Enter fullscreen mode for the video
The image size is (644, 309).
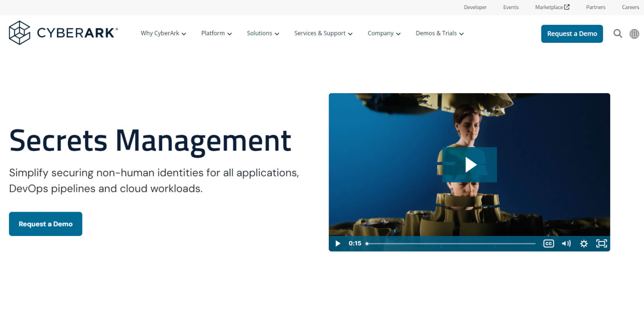pyautogui.click(x=602, y=243)
